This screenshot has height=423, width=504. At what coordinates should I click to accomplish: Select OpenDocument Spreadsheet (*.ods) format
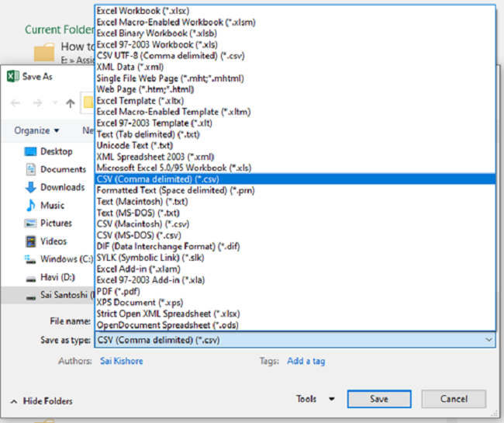point(168,324)
